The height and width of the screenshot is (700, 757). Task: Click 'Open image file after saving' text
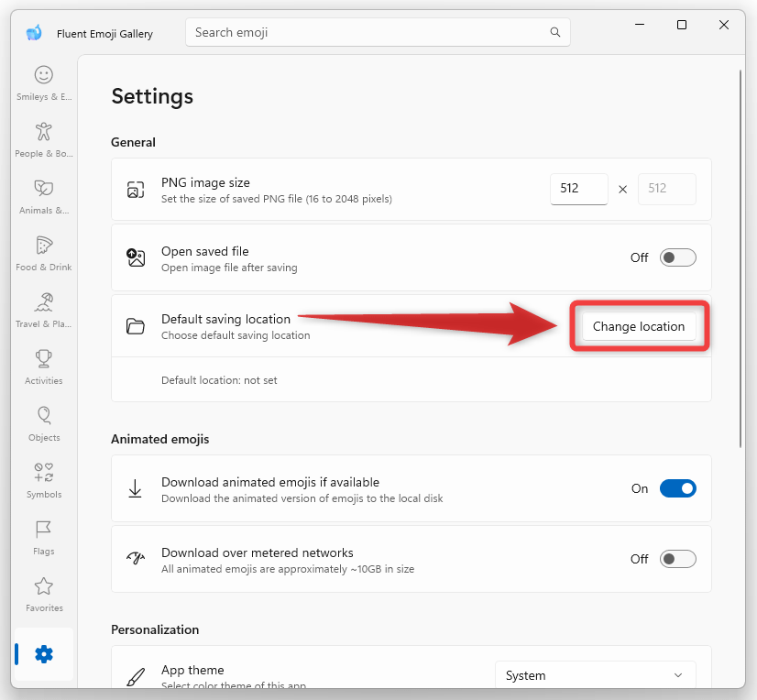[229, 268]
